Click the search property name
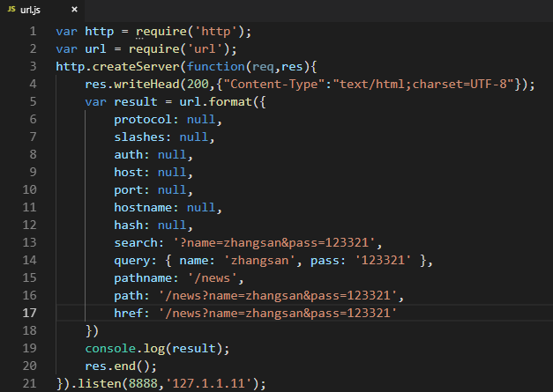 tap(136, 242)
